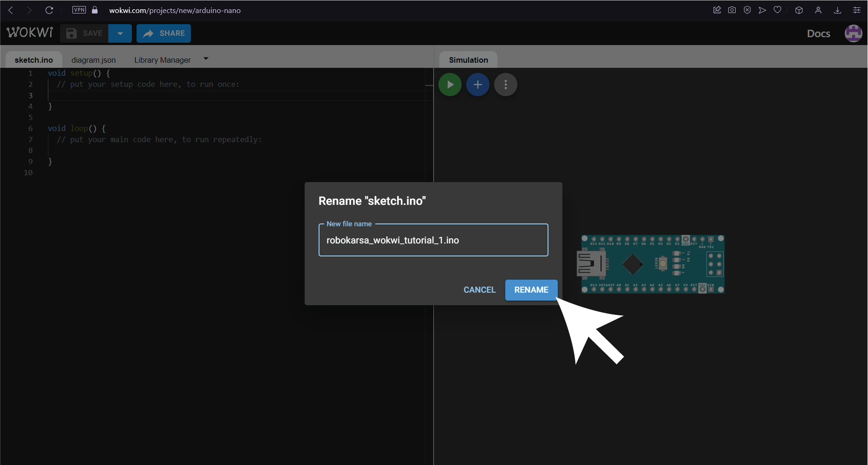
Task: Expand the file tabs dropdown arrow
Action: point(206,59)
